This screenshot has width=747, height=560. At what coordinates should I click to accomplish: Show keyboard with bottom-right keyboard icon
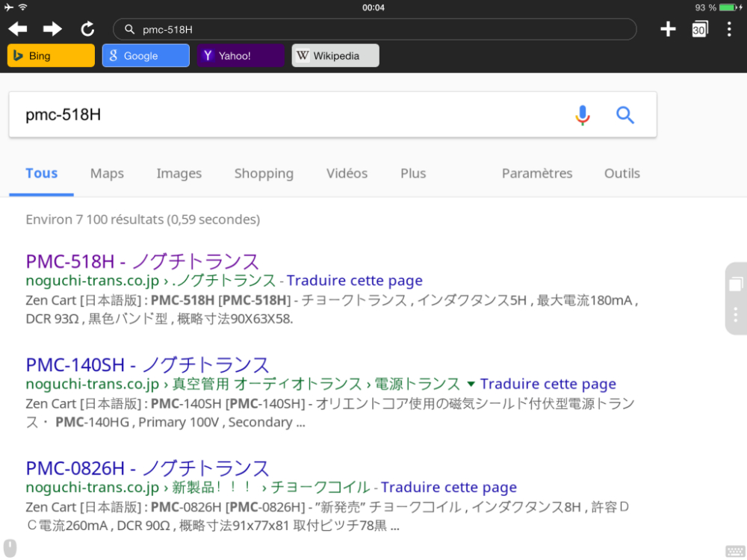(x=736, y=551)
